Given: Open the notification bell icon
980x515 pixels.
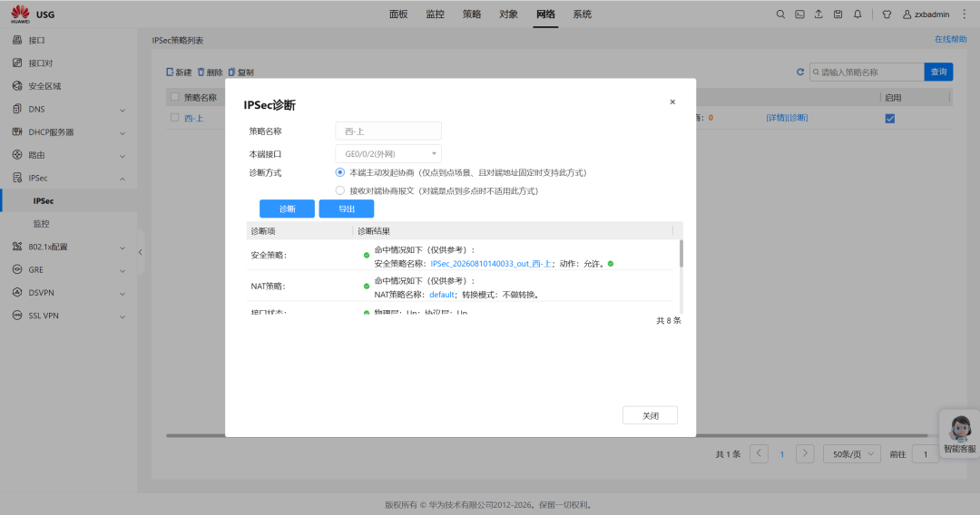Looking at the screenshot, I should (x=857, y=15).
